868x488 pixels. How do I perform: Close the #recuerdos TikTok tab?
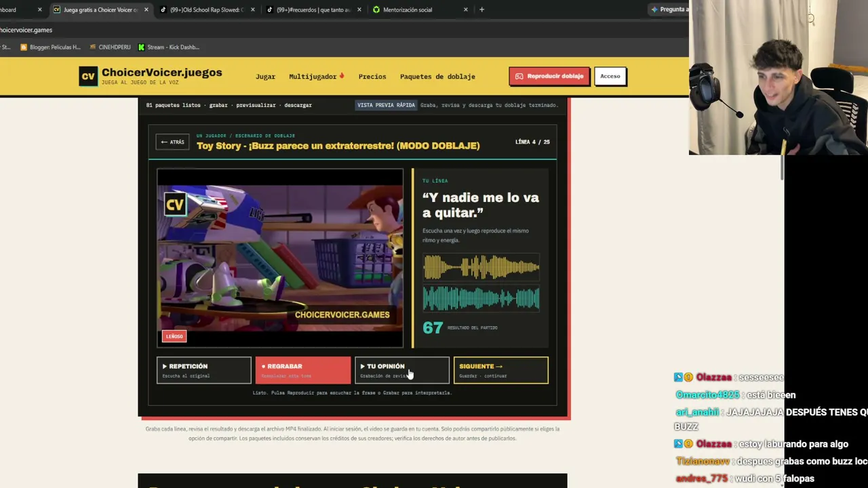[359, 9]
